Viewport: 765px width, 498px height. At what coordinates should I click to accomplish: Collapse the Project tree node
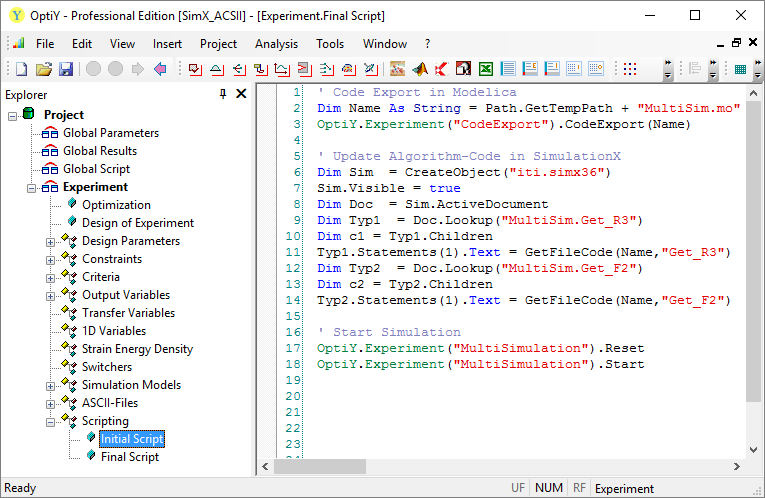13,116
